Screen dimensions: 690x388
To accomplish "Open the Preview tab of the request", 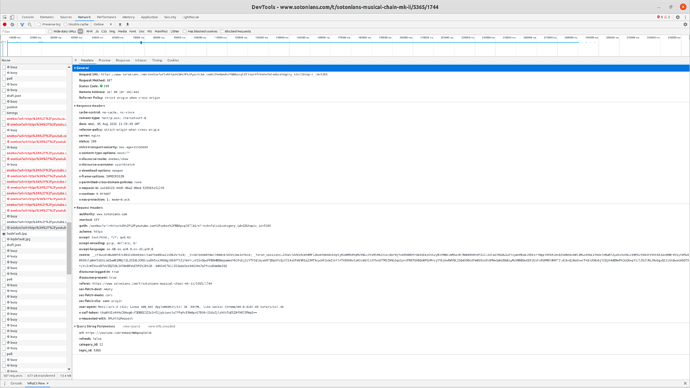I will [x=104, y=60].
